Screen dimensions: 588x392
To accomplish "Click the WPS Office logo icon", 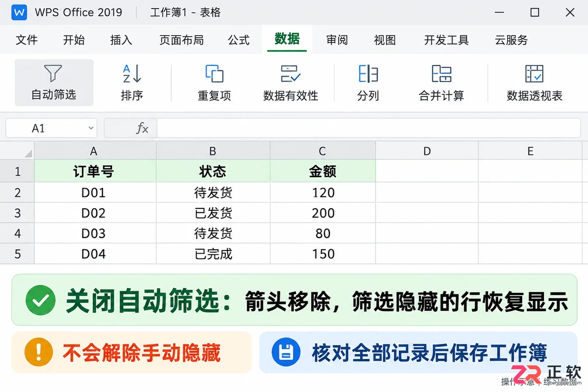I will (19, 12).
